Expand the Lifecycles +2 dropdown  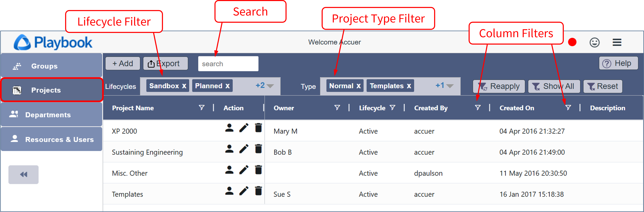coord(265,86)
